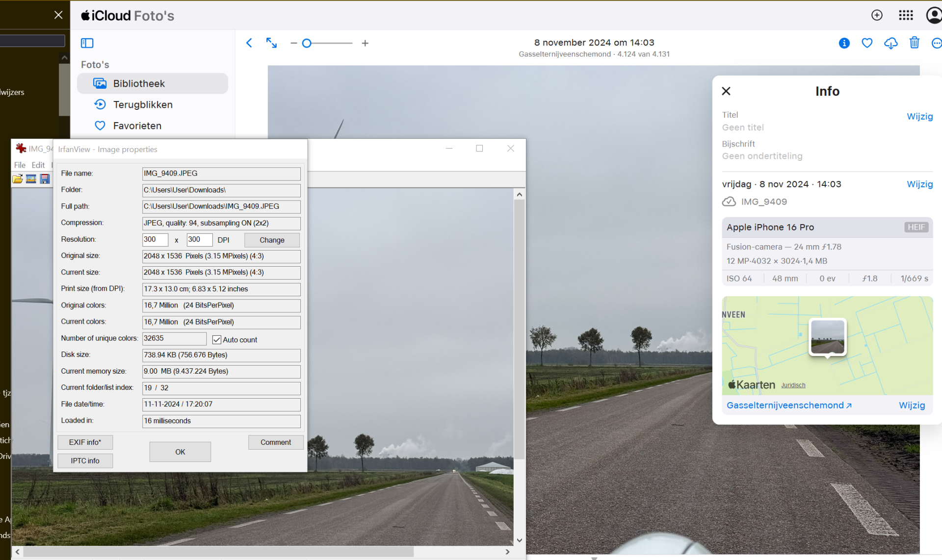Click the map photo thumbnail

pyautogui.click(x=828, y=337)
